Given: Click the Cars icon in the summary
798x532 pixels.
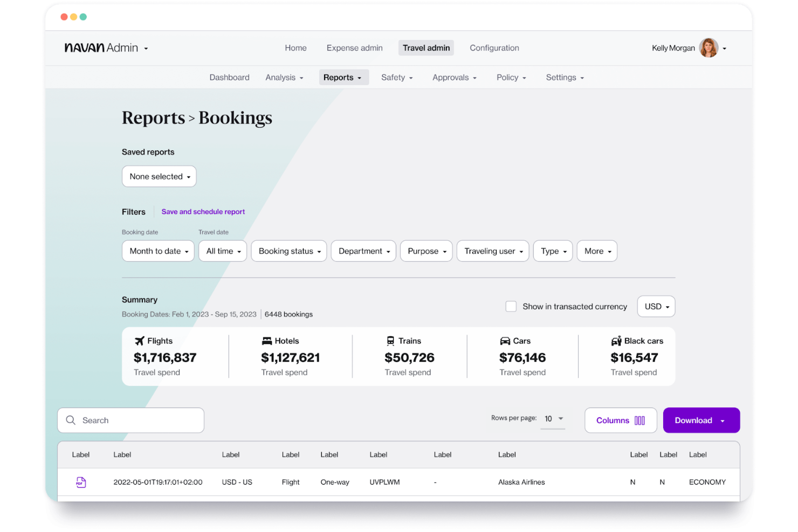Looking at the screenshot, I should click(505, 341).
